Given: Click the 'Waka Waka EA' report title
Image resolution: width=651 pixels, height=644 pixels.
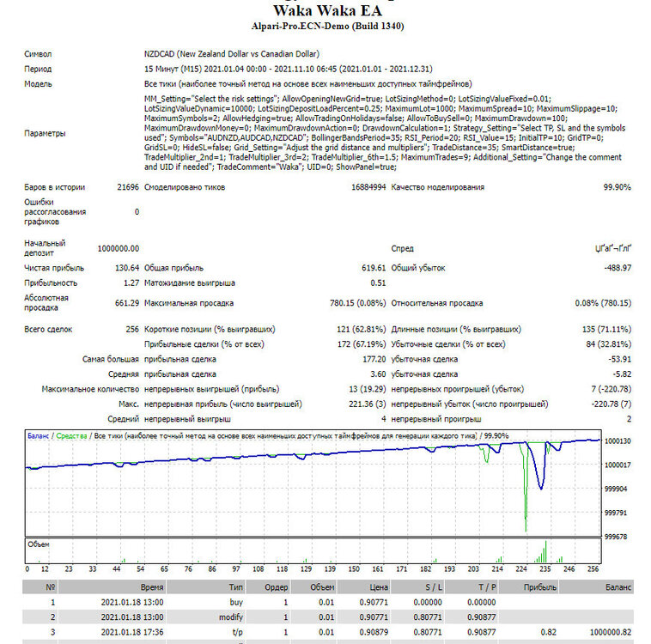Looking at the screenshot, I should click(x=327, y=10).
